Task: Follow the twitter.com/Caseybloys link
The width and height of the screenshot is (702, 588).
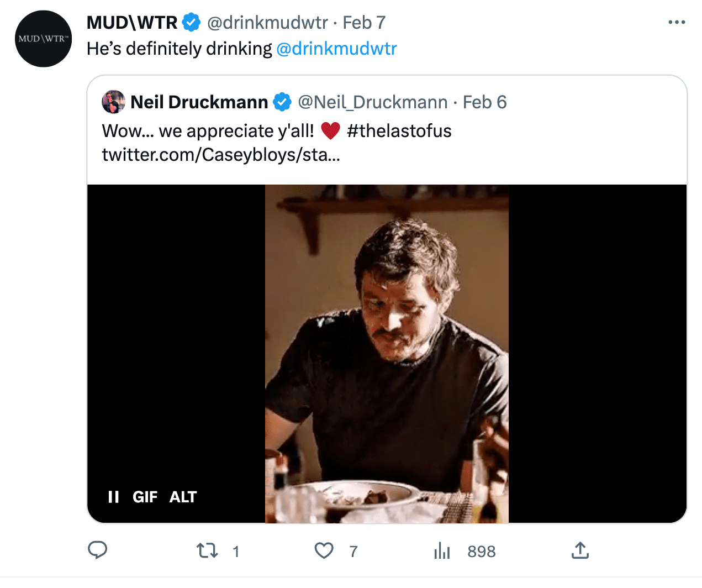Action: click(221, 155)
